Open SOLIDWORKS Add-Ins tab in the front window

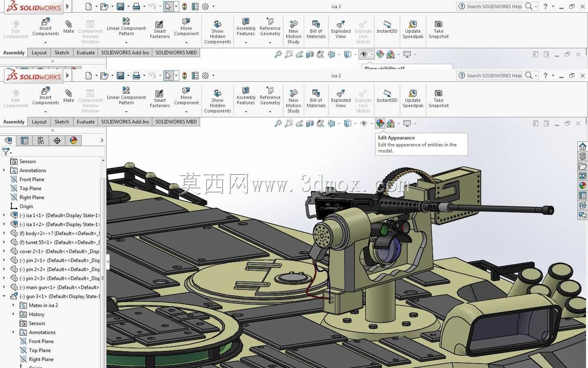tap(125, 122)
